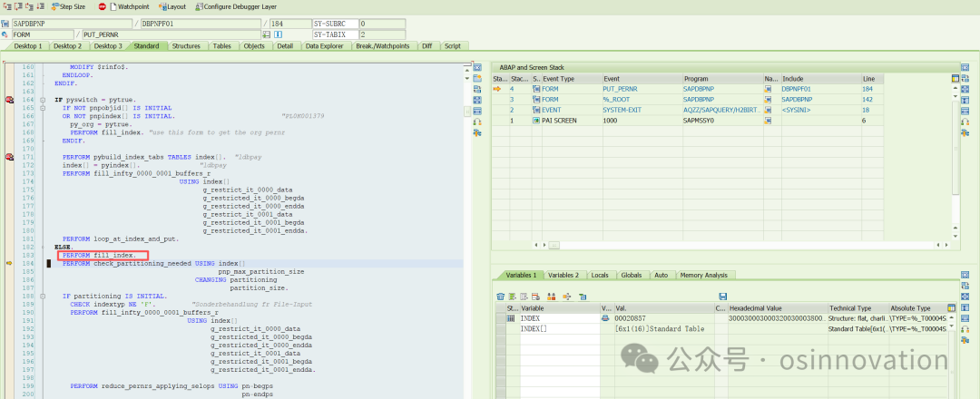
Task: Click the DBPNPF01 include link
Action: pos(797,89)
